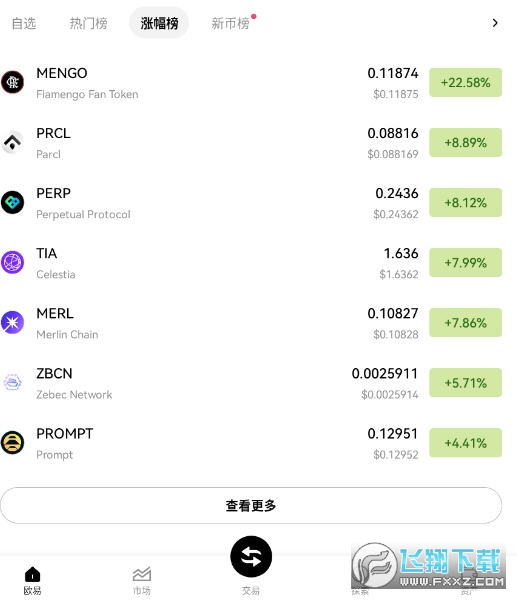Open the 市场 market chart icon
Image resolution: width=517 pixels, height=601 pixels.
142,574
